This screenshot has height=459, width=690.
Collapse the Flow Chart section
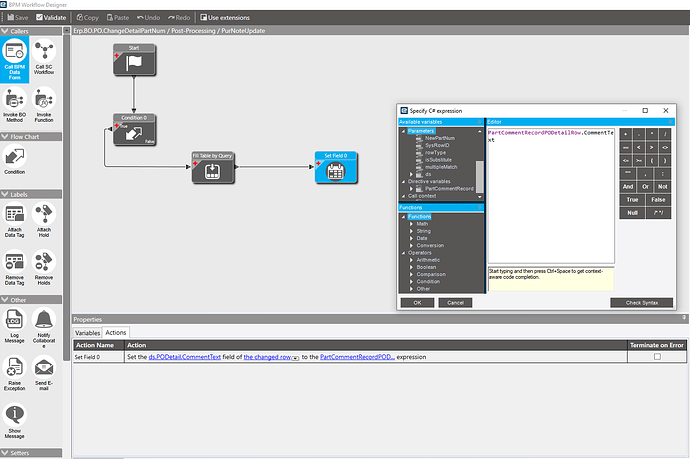click(x=5, y=137)
